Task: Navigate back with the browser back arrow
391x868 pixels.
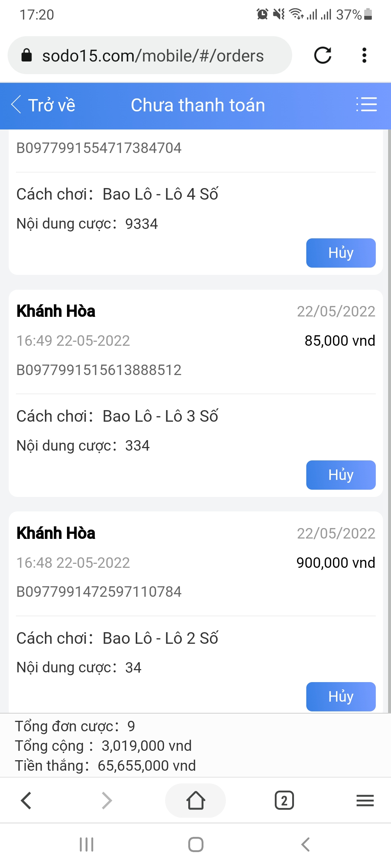Action: (26, 800)
